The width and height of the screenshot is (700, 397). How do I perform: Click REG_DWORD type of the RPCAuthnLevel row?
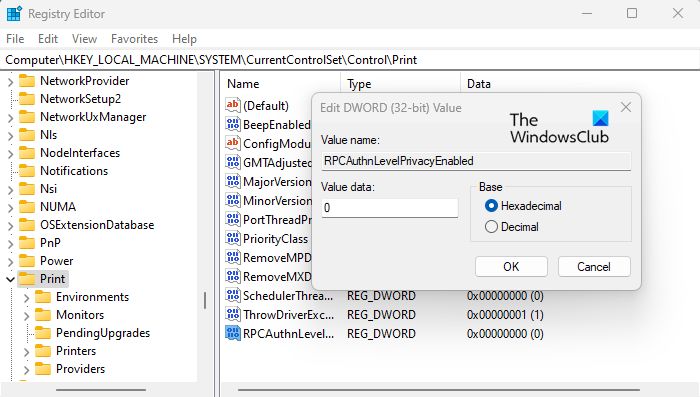coord(381,334)
